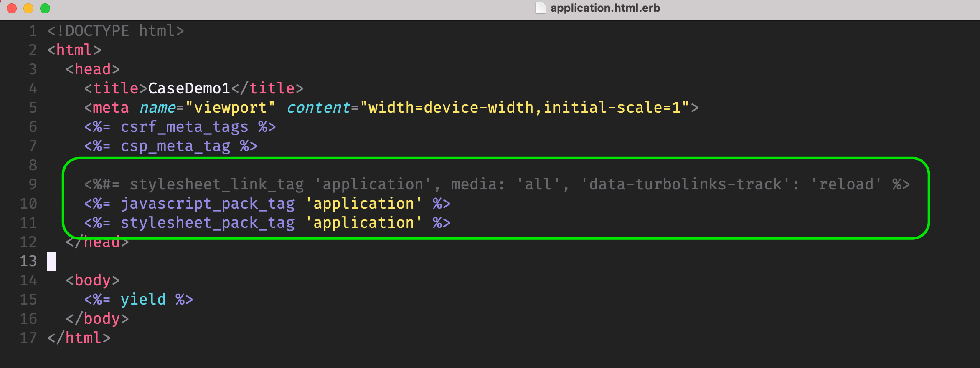This screenshot has height=368, width=980.
Task: Click the block cursor on line 13
Action: click(51, 261)
